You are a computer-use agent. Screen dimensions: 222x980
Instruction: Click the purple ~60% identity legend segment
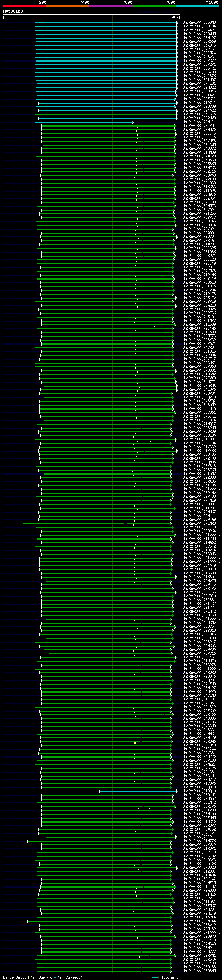point(111,6)
